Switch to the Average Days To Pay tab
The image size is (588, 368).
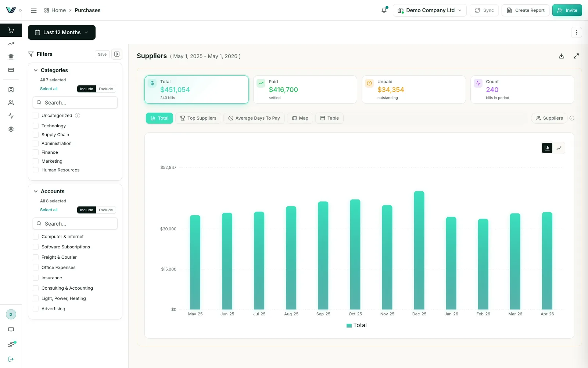(254, 118)
